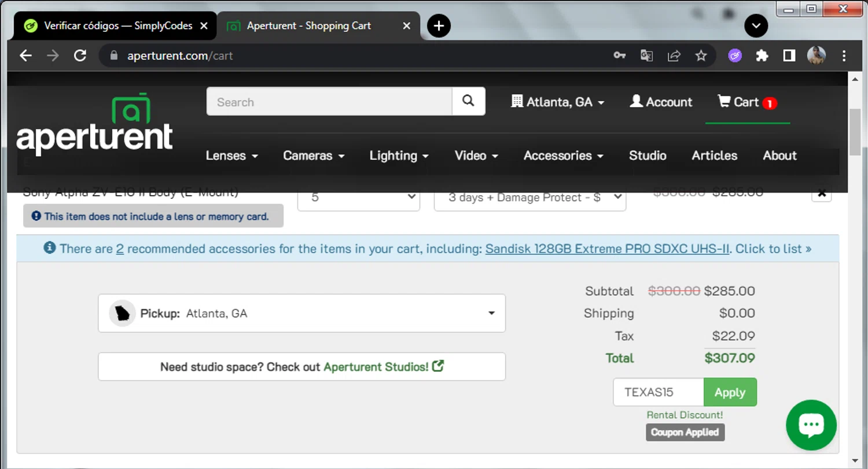The height and width of the screenshot is (469, 868).
Task: Maximize the browser window
Action: coord(811,9)
